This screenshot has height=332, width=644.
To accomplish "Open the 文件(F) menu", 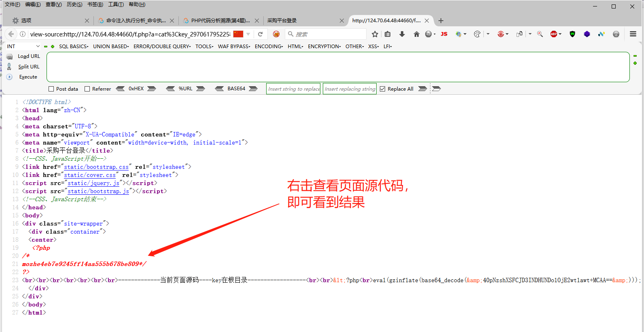I will (12, 4).
